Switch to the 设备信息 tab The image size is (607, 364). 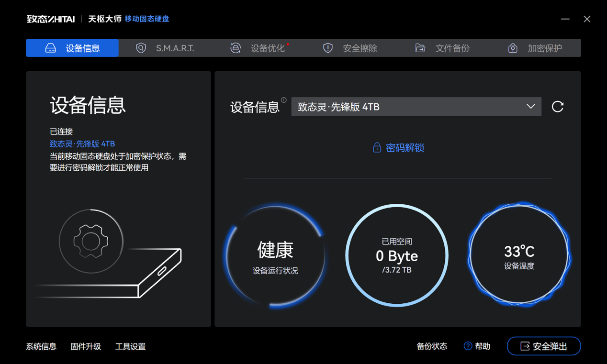72,48
